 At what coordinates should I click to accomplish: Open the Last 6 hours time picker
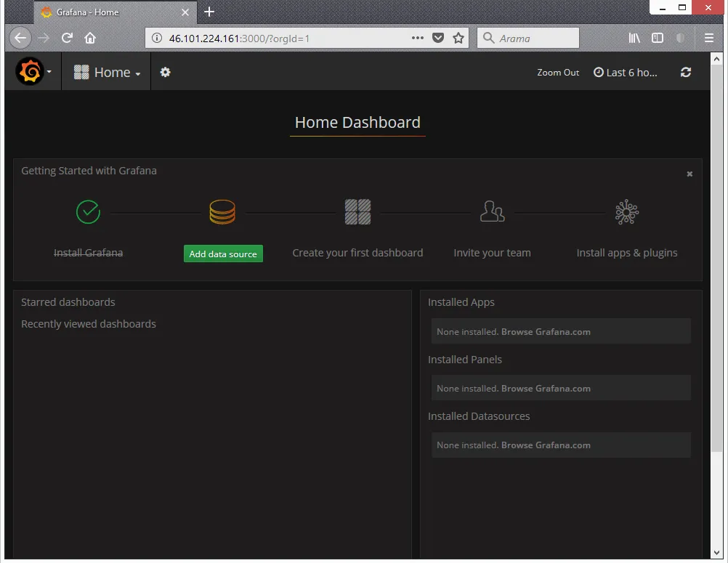(x=626, y=73)
